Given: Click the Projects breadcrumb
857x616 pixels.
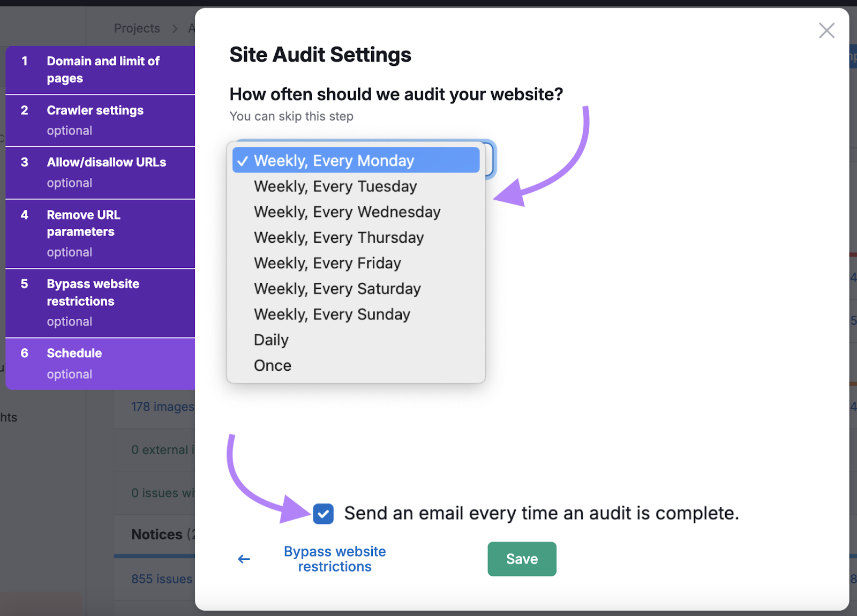Looking at the screenshot, I should pos(137,28).
